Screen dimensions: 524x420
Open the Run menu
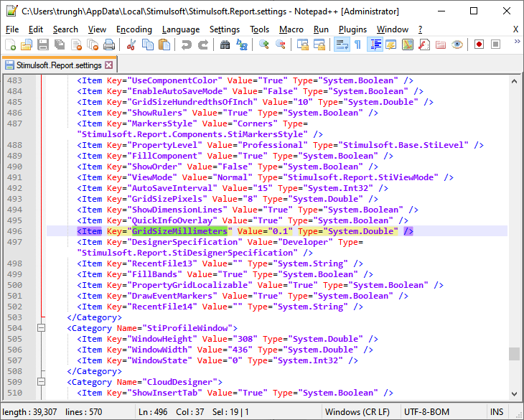click(321, 29)
